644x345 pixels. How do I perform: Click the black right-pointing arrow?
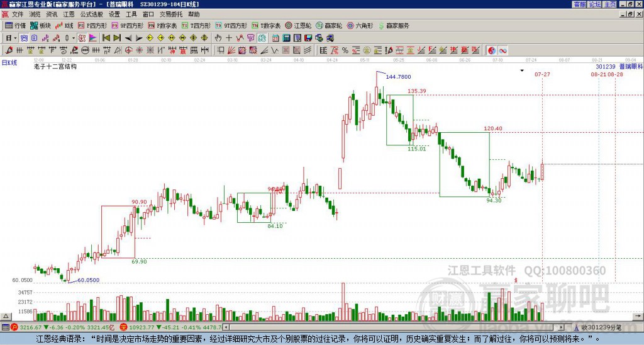pyautogui.click(x=139, y=38)
